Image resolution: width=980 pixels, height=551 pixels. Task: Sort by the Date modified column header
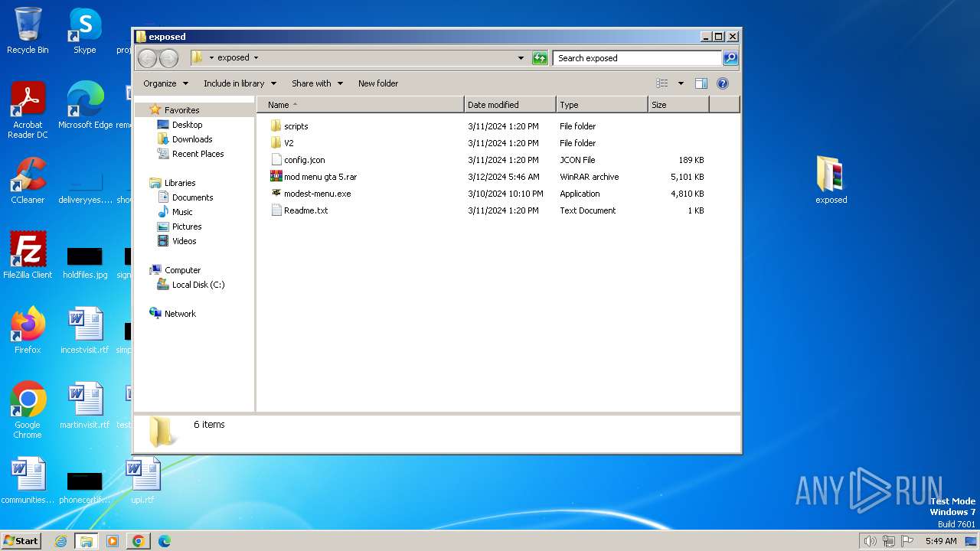[510, 105]
